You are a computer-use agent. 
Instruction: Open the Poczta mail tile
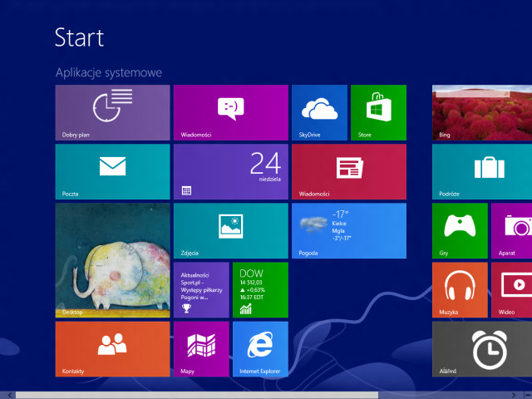coord(112,171)
